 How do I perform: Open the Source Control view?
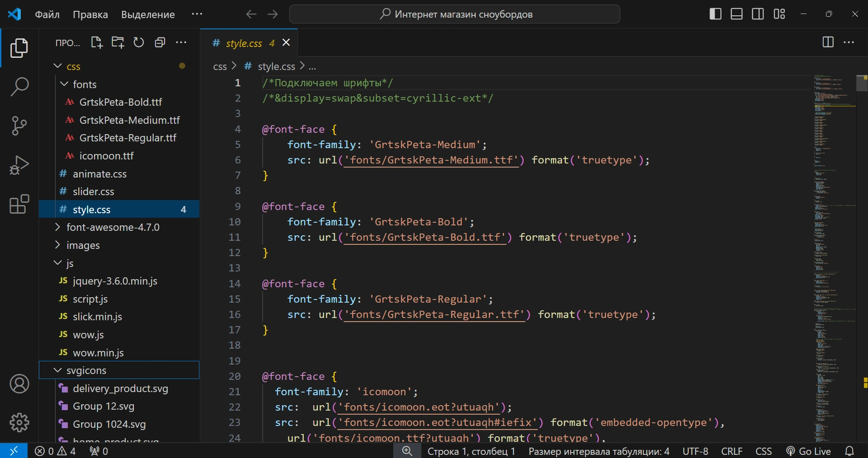tap(19, 126)
